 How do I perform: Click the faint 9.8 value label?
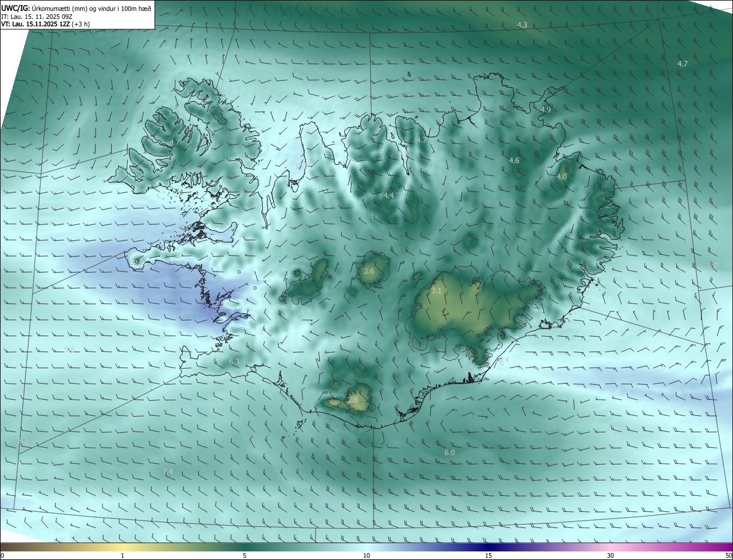click(69, 349)
